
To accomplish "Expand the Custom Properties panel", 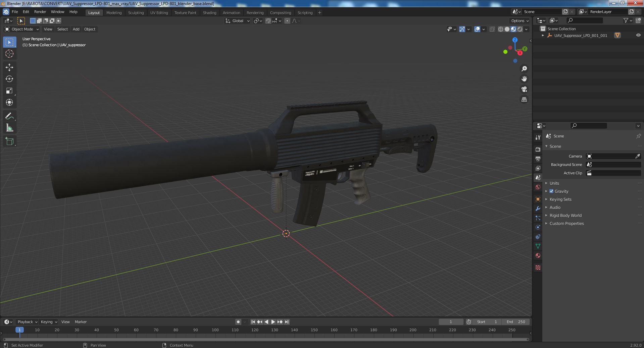I will coord(566,223).
